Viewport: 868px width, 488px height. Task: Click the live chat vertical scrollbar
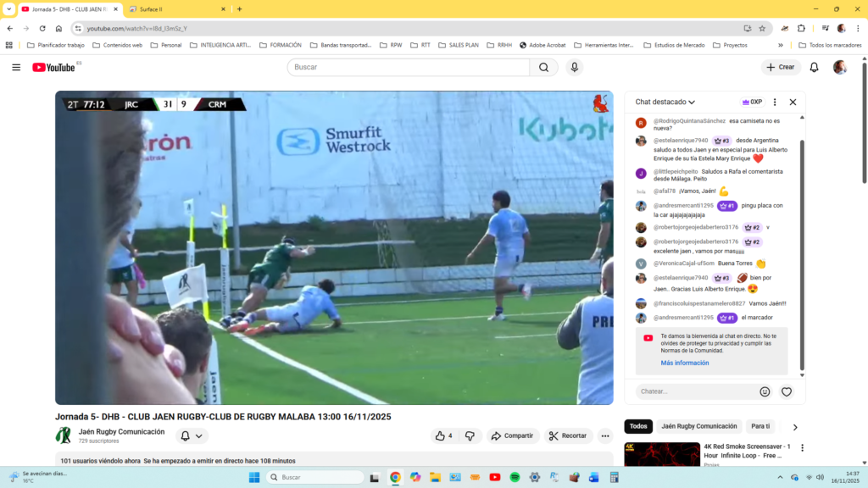(x=802, y=254)
